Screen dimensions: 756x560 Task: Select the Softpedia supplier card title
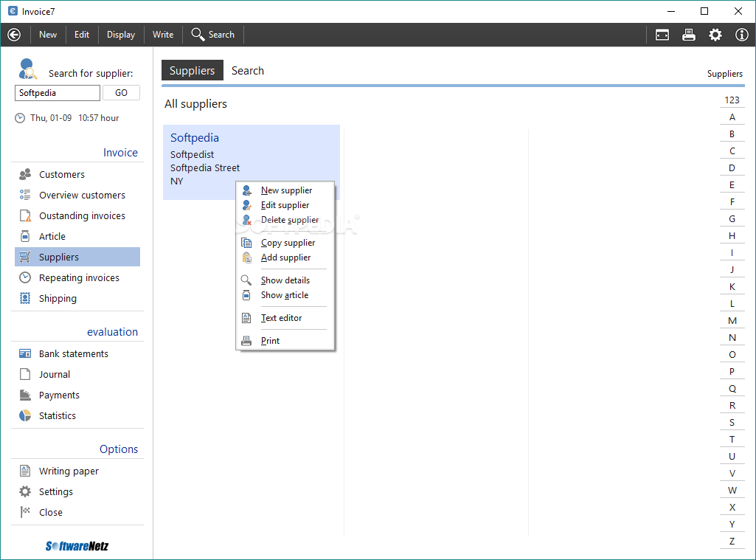tap(194, 137)
